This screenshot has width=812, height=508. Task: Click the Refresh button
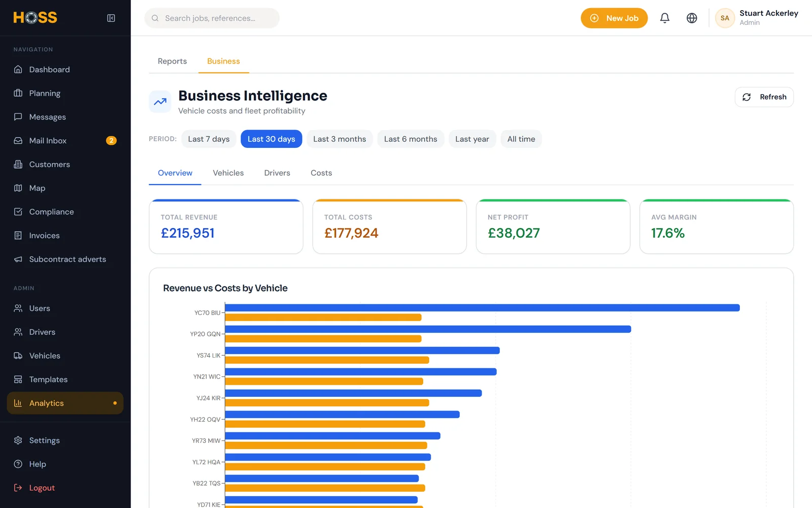[x=764, y=97]
